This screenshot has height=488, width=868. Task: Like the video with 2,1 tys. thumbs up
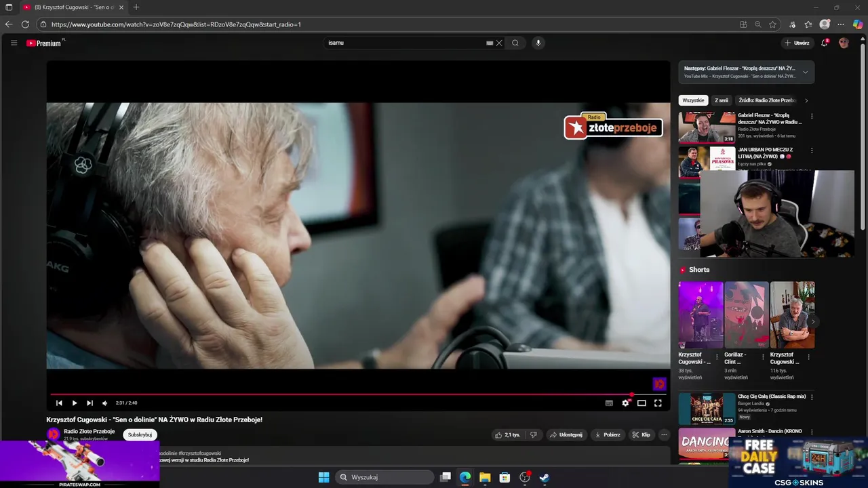507,434
